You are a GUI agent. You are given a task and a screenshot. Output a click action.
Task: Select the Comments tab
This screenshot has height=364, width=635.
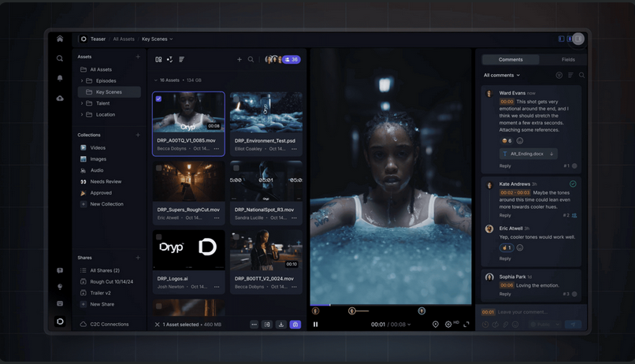tap(511, 59)
